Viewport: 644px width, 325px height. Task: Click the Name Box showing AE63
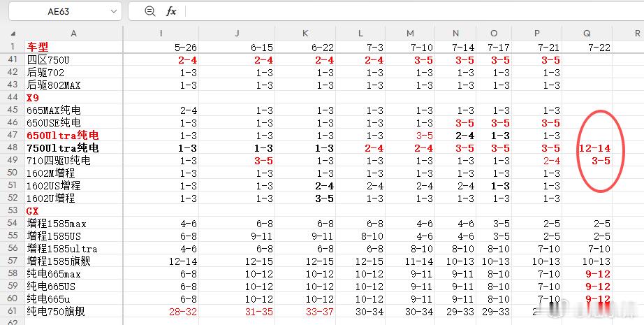point(65,11)
